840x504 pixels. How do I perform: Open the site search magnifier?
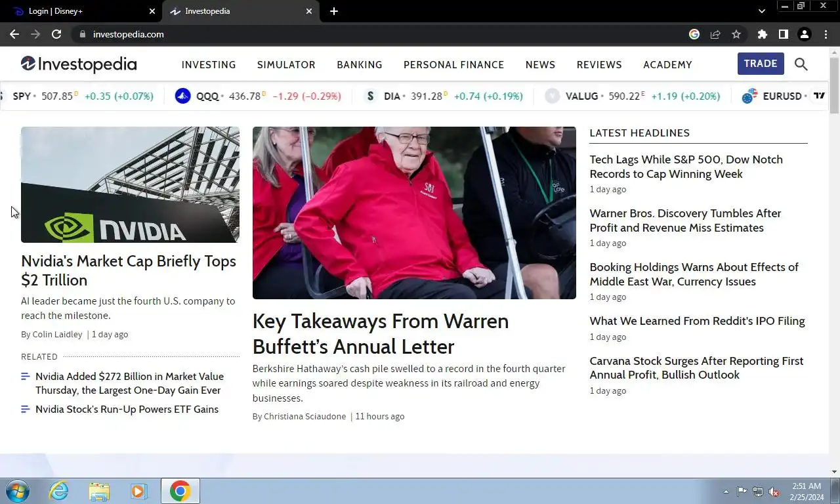801,64
